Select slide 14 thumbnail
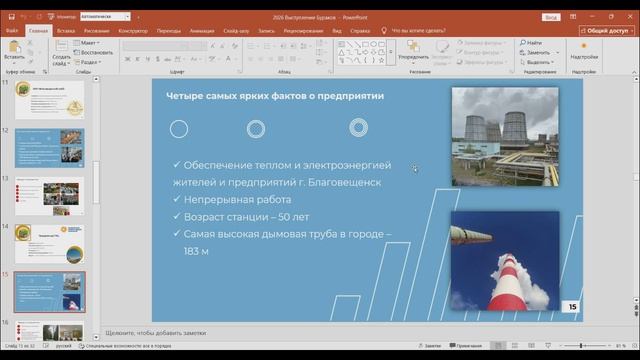This screenshot has width=640, height=360. pos(50,244)
